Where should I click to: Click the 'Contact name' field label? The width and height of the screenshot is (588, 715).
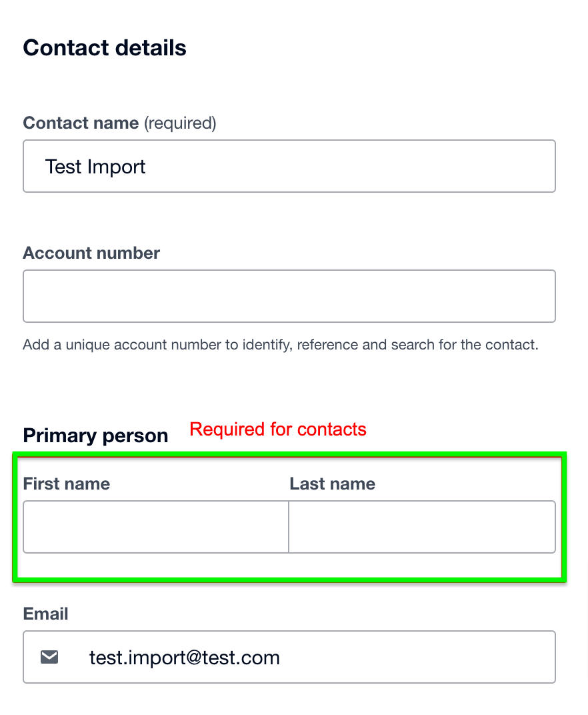pos(81,123)
